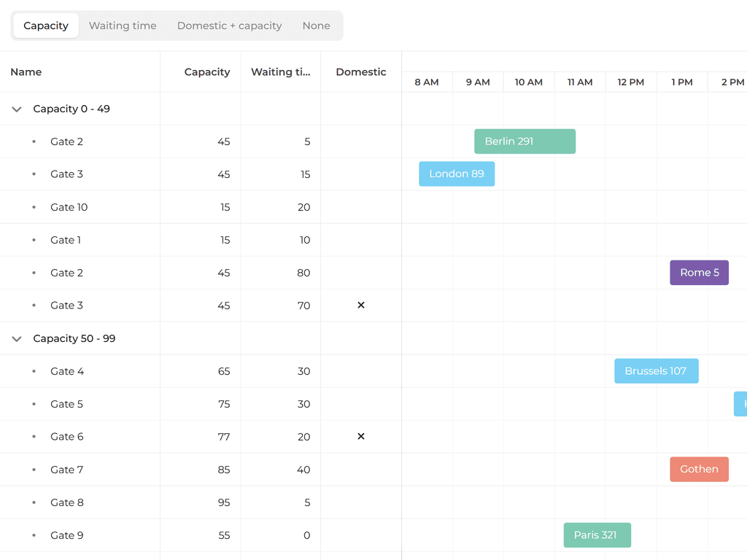Open the purple Rome 5 event

699,273
